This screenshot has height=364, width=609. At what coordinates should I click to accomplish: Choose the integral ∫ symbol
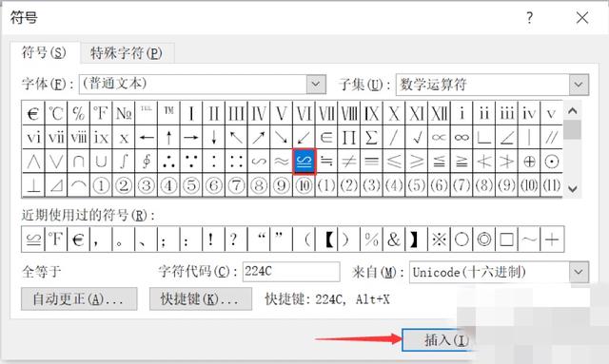pos(124,162)
